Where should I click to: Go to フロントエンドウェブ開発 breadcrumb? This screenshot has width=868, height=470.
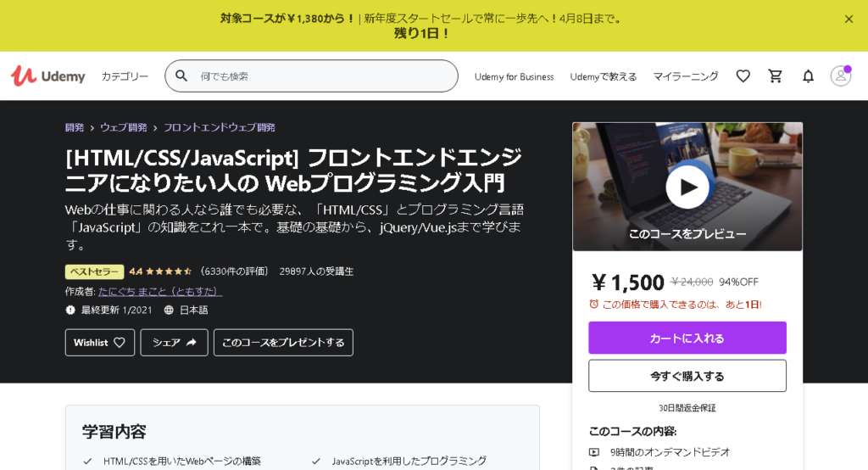pos(220,127)
